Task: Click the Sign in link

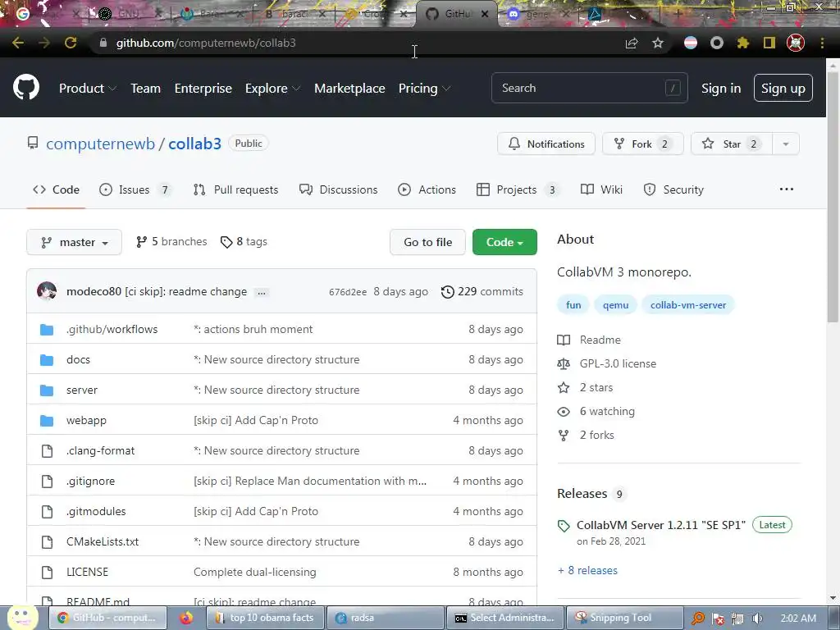Action: [721, 89]
